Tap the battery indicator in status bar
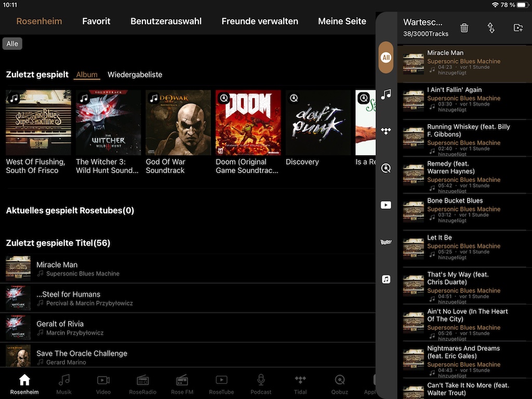 (x=523, y=5)
